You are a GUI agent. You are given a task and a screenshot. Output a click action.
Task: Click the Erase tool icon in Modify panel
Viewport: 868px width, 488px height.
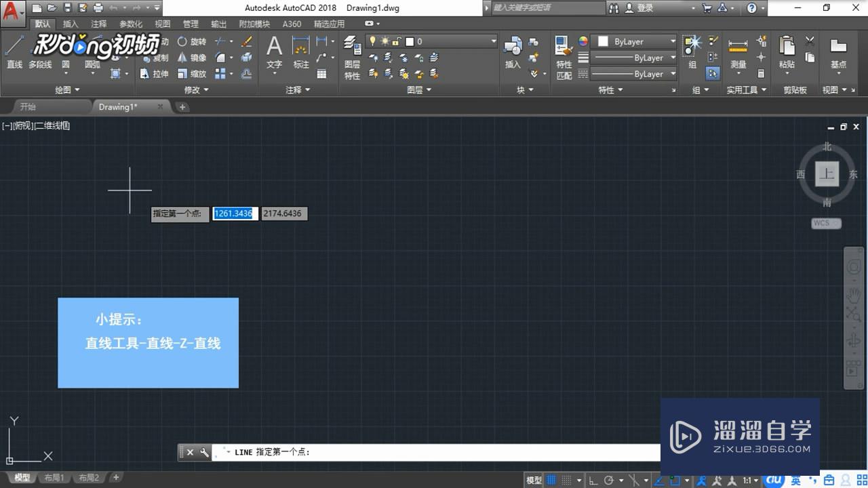247,41
